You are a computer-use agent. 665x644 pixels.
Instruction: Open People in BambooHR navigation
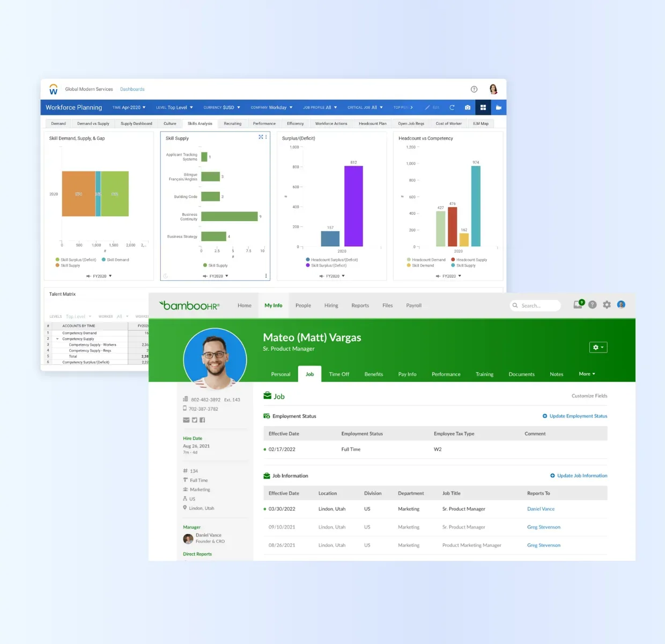pyautogui.click(x=303, y=305)
